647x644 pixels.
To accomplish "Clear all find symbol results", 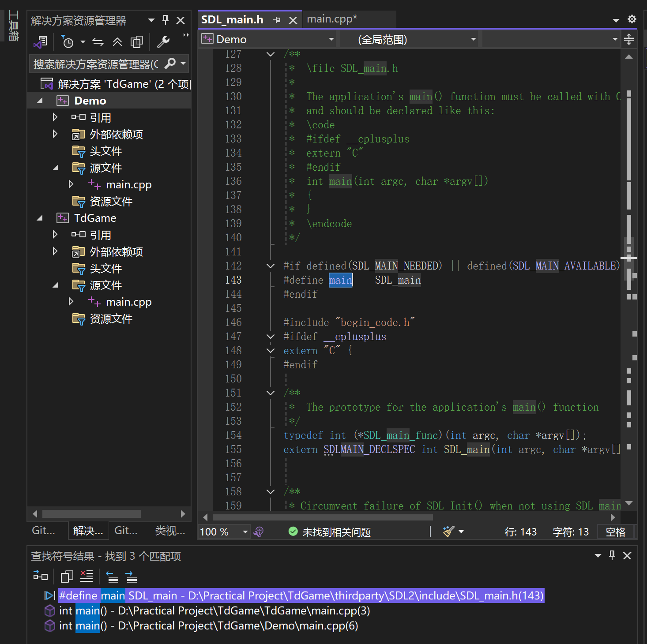I will (87, 576).
